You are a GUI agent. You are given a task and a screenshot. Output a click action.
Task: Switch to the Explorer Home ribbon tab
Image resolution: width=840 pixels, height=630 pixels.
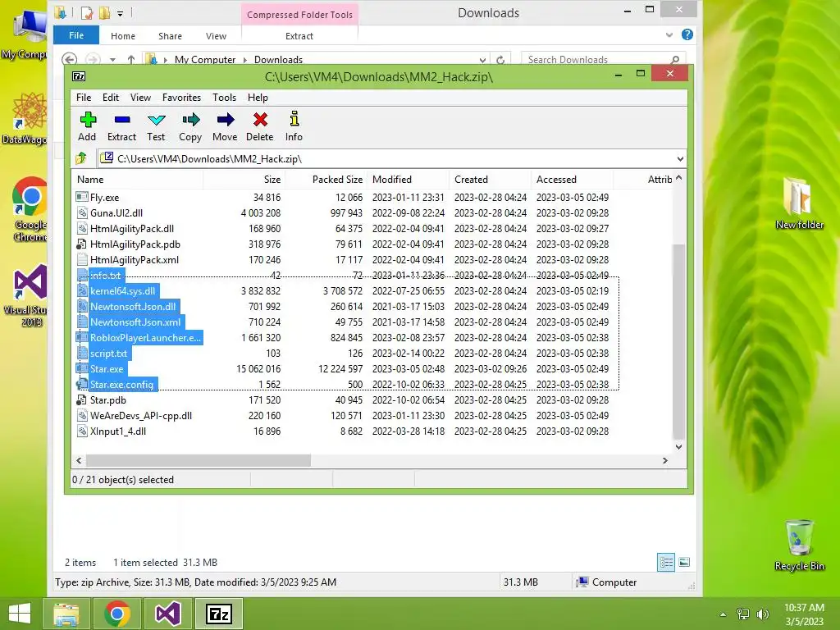tap(123, 36)
